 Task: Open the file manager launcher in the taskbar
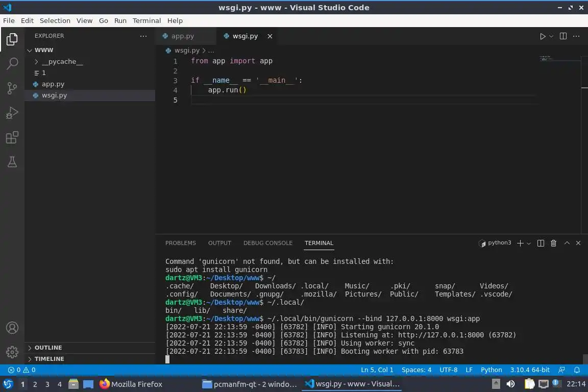pyautogui.click(x=73, y=384)
